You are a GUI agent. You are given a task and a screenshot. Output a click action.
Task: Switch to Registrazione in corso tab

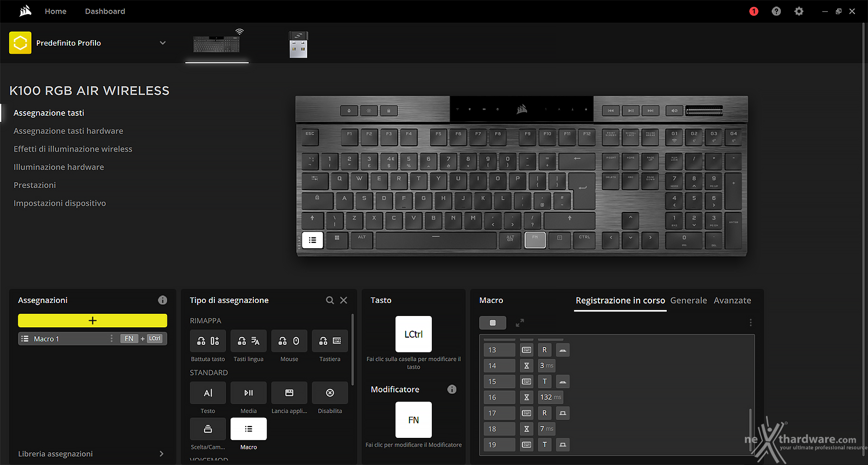click(x=620, y=300)
